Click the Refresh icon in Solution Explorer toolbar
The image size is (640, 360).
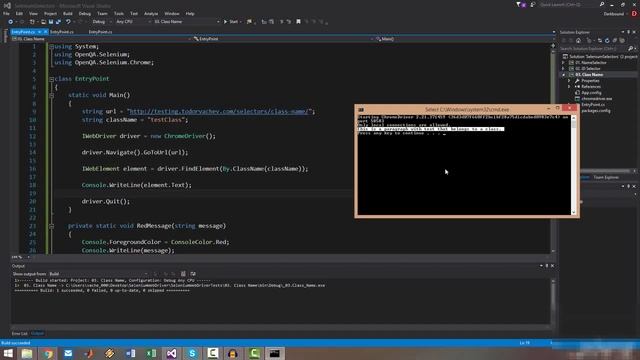pos(607,40)
